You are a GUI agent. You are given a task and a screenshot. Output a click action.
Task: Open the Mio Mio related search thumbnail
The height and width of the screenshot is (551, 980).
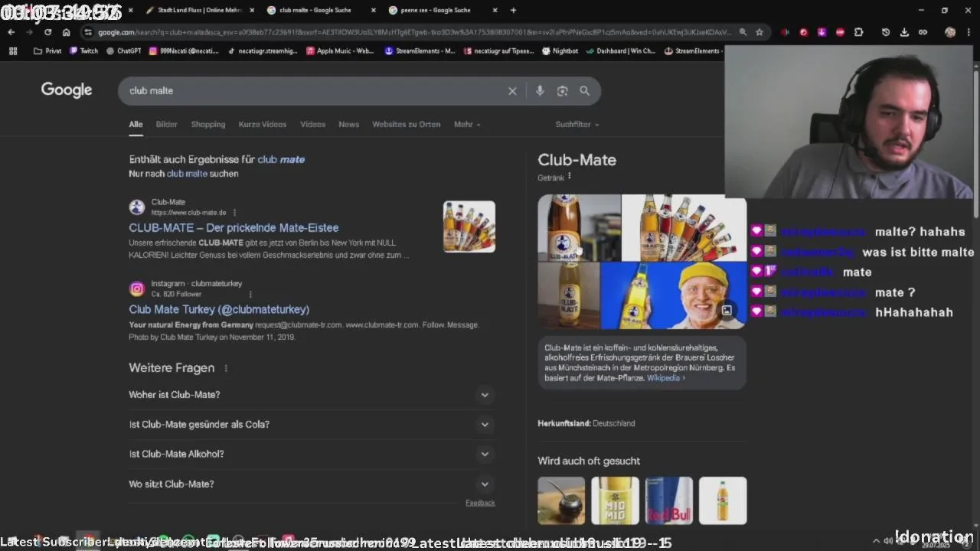[615, 500]
